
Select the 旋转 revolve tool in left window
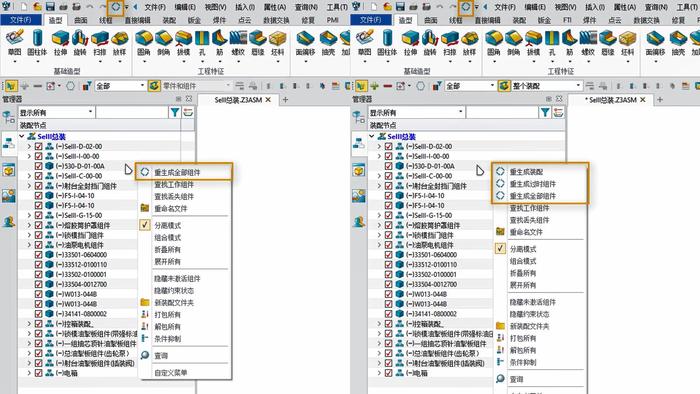80,43
